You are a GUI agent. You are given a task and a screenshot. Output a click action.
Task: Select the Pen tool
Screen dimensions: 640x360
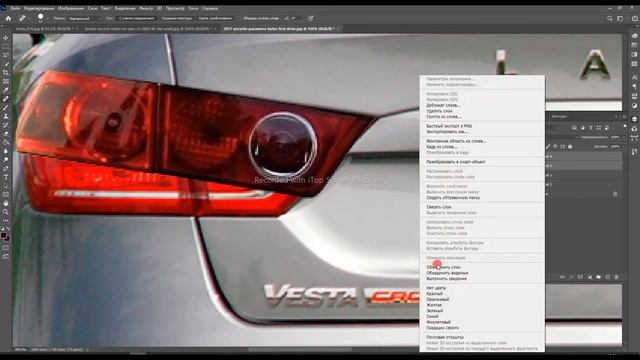point(6,169)
